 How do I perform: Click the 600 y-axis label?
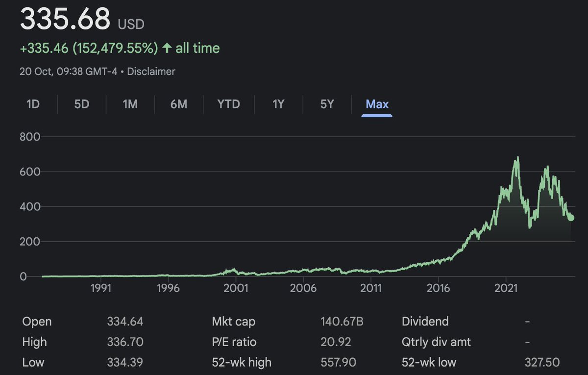29,172
